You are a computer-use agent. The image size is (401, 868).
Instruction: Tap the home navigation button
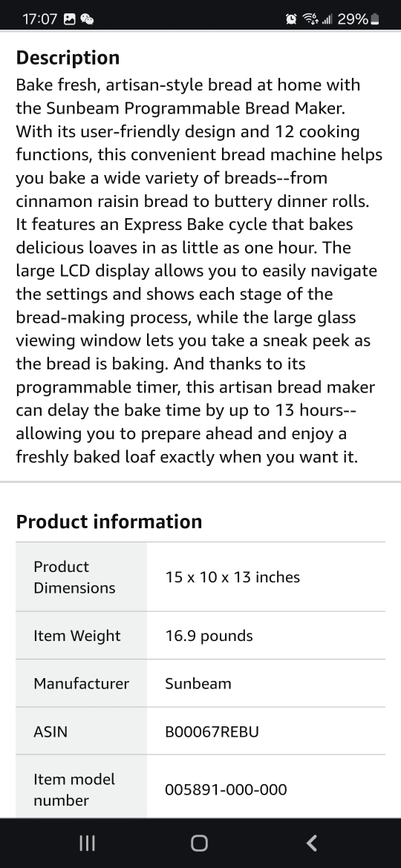click(x=200, y=843)
